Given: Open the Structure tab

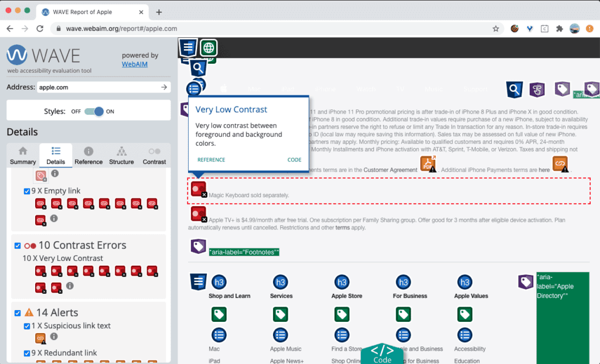Looking at the screenshot, I should point(121,156).
